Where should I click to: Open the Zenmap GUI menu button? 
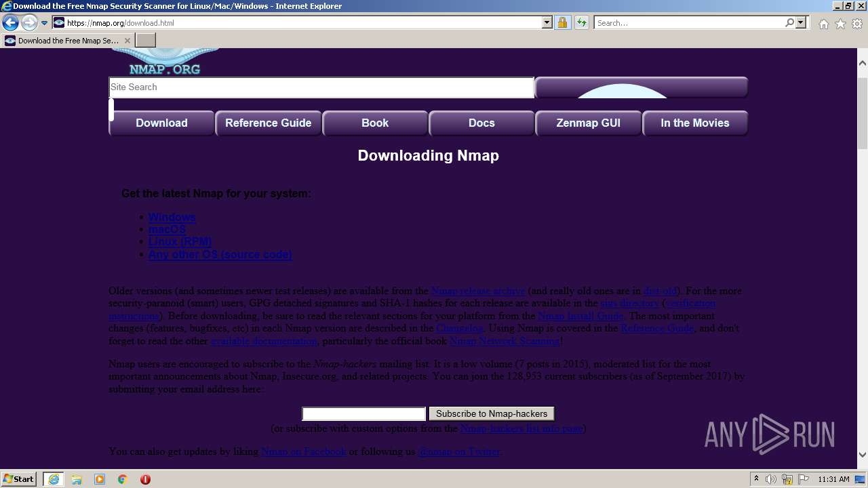(588, 123)
